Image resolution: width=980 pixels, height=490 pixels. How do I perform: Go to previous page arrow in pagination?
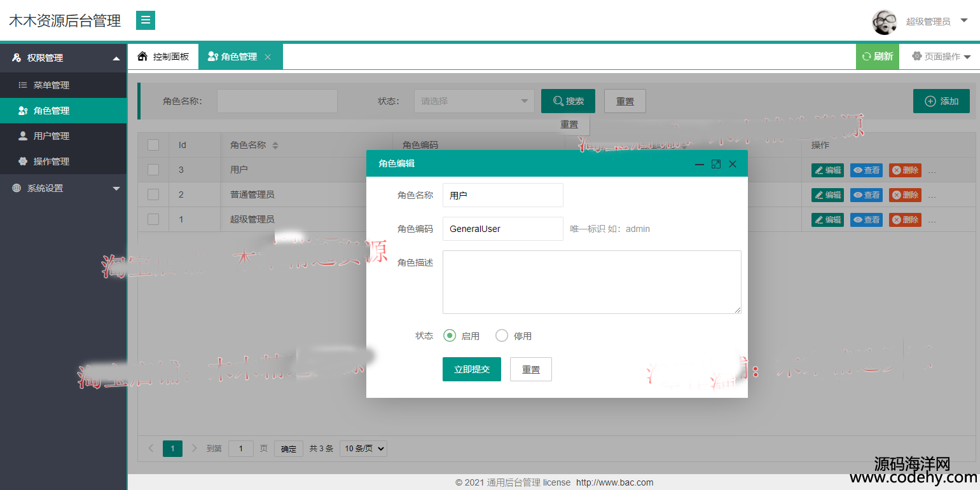click(x=151, y=448)
